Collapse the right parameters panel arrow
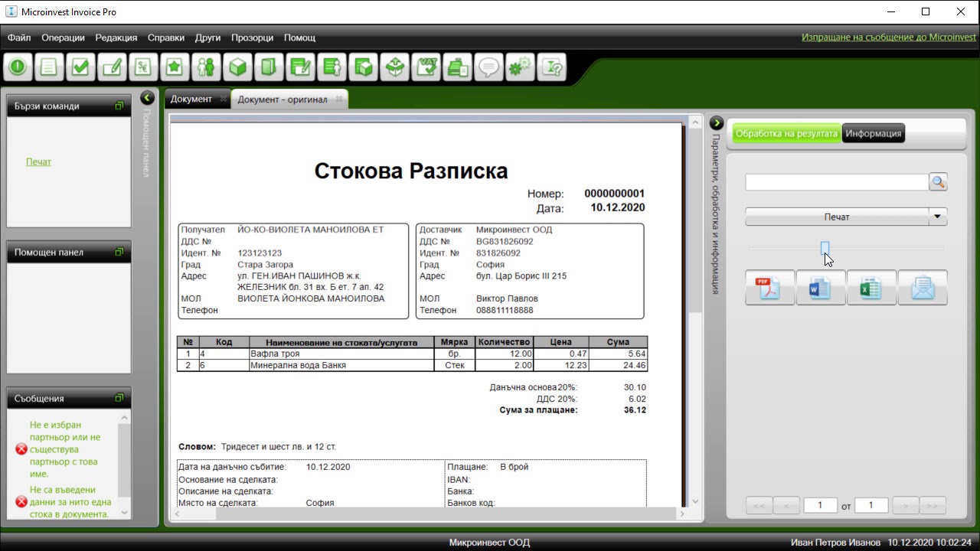This screenshot has height=551, width=980. pos(717,122)
